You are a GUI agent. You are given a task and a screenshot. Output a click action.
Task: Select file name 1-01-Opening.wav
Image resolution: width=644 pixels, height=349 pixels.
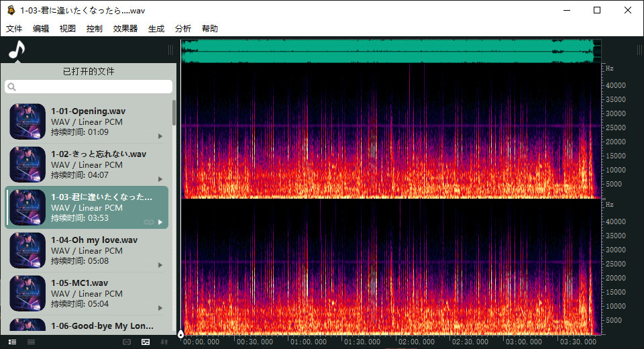point(89,111)
